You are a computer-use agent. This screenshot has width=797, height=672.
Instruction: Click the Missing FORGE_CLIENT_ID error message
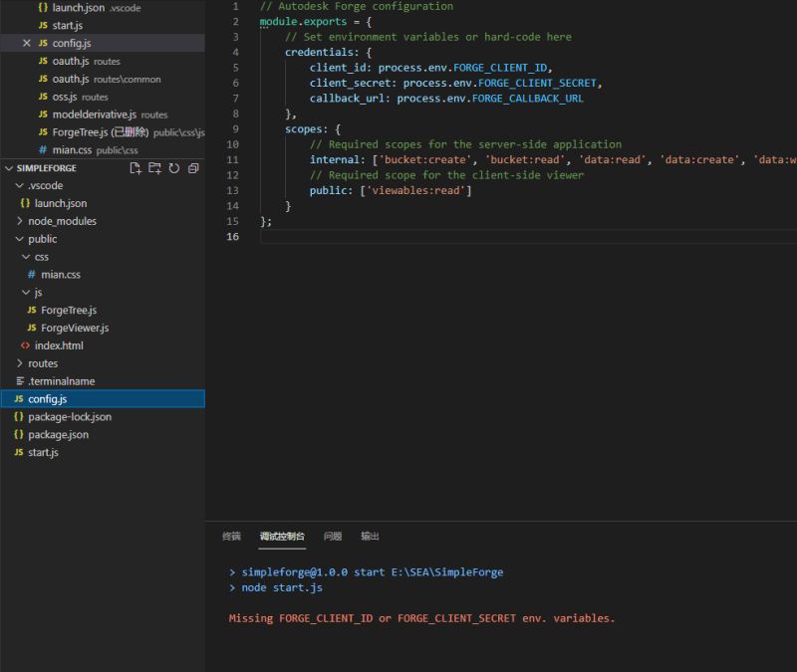tap(421, 618)
